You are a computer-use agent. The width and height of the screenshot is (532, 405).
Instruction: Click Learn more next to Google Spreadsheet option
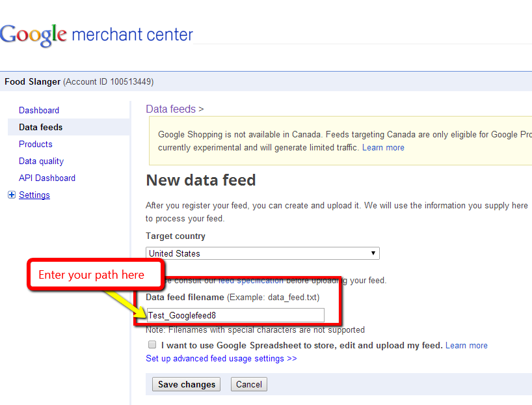tap(466, 344)
